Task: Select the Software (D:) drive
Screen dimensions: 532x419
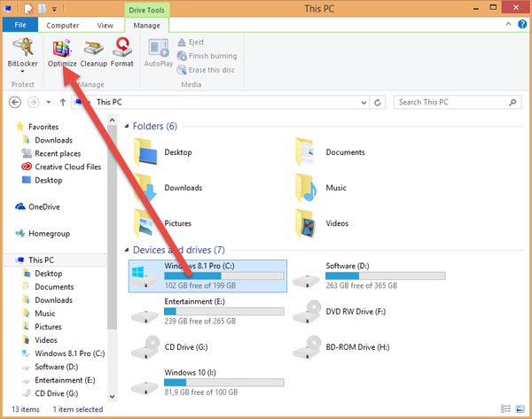Action: (x=370, y=276)
